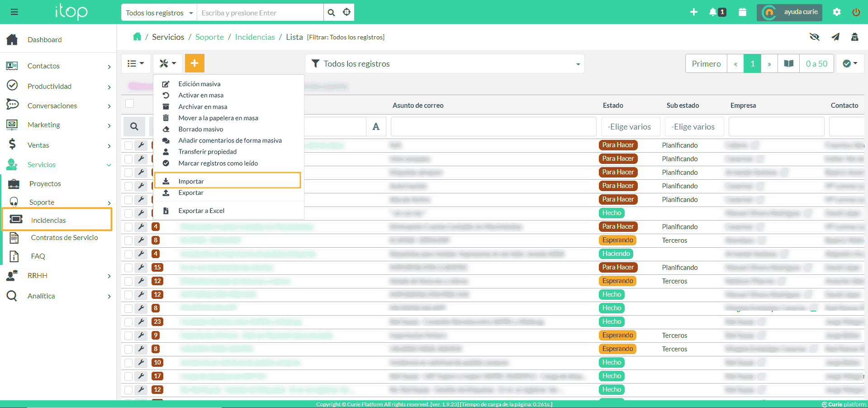Click the orange plus add-record button
The width and height of the screenshot is (868, 408).
[x=194, y=63]
